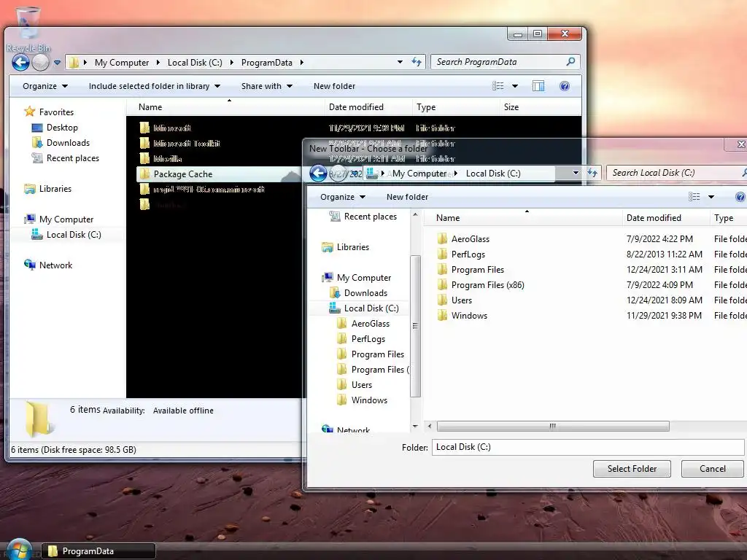The height and width of the screenshot is (560, 747).
Task: Click the magnifier icon in Search ProgramData
Action: (x=570, y=61)
